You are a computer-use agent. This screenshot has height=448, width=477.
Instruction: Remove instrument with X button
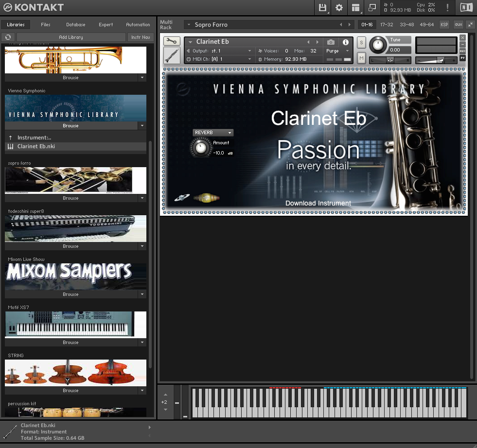(462, 38)
